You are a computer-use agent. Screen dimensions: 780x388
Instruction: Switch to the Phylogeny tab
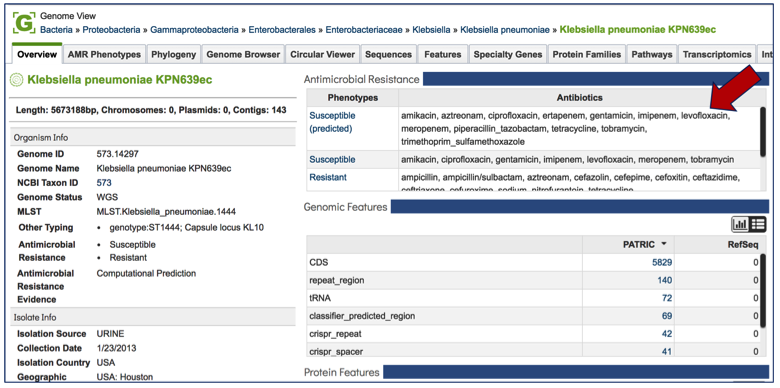(173, 54)
